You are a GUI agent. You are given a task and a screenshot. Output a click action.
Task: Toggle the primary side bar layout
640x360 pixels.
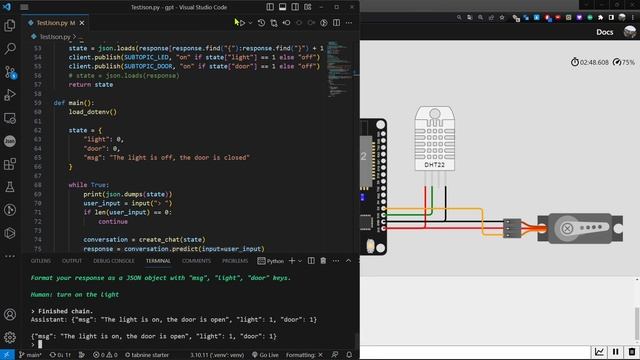click(270, 7)
